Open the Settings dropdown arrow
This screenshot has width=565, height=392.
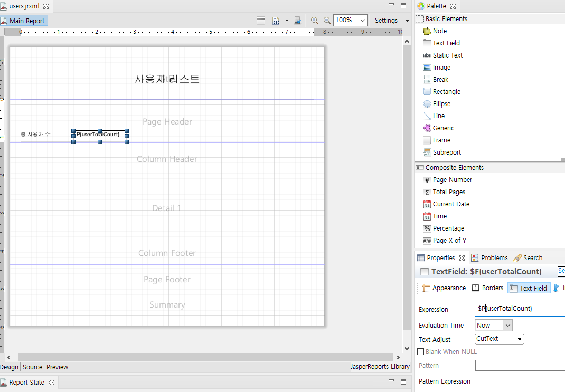407,21
